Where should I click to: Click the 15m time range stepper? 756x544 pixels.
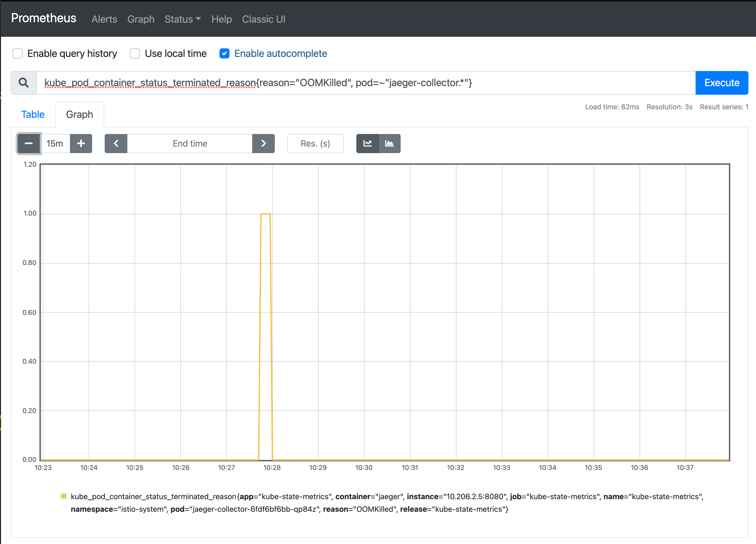tap(54, 143)
